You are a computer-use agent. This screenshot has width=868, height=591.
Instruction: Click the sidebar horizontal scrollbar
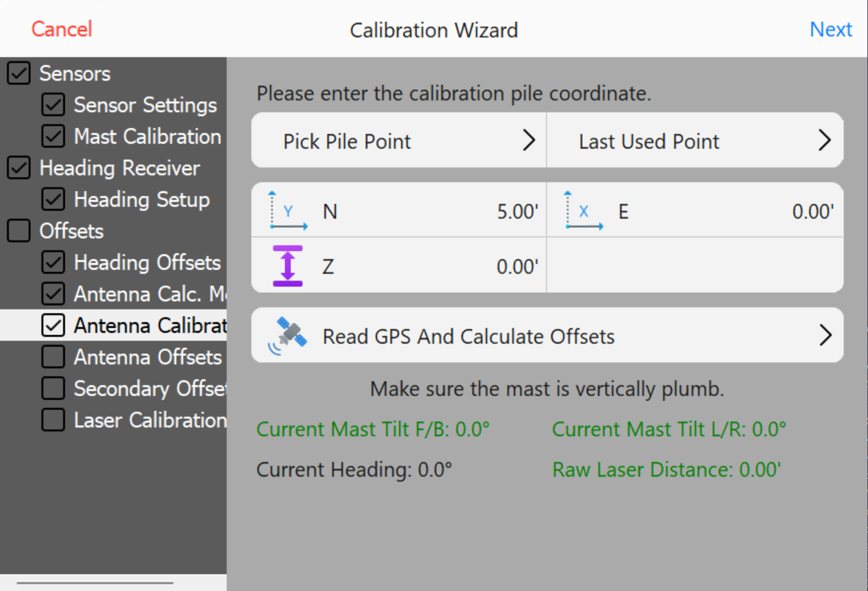(x=95, y=582)
